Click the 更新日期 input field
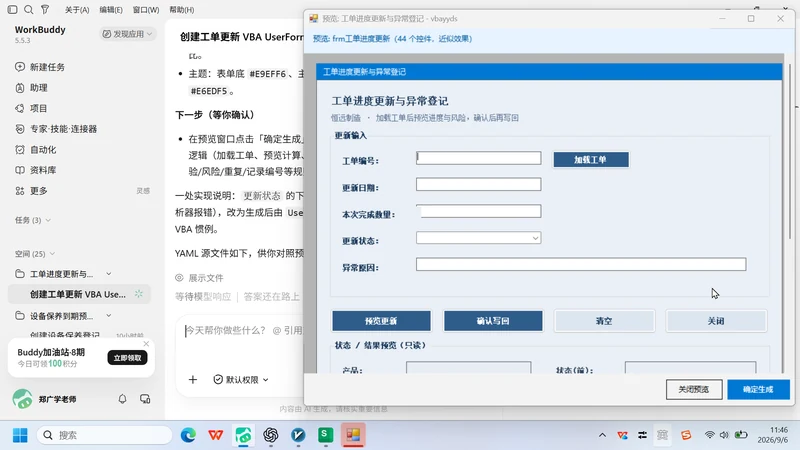Image resolution: width=800 pixels, height=450 pixels. click(479, 184)
